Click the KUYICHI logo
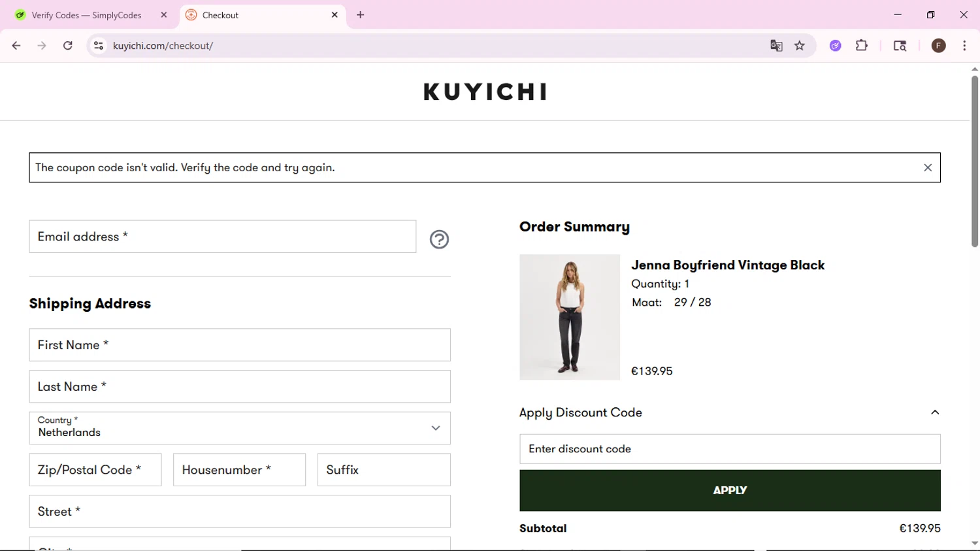The width and height of the screenshot is (980, 551). [x=485, y=92]
